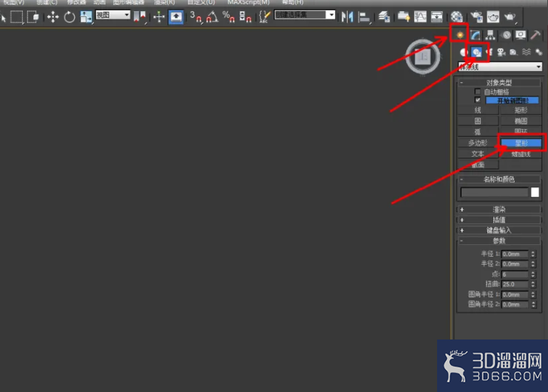The image size is (548, 392).
Task: Switch to the Modify command panel tab
Action: tap(476, 35)
